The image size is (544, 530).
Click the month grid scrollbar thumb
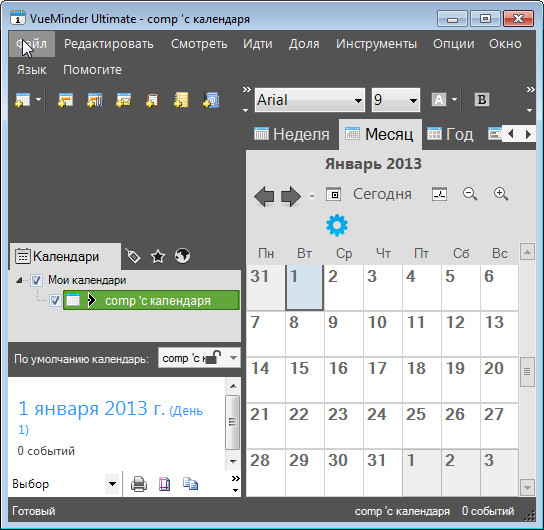[x=527, y=371]
